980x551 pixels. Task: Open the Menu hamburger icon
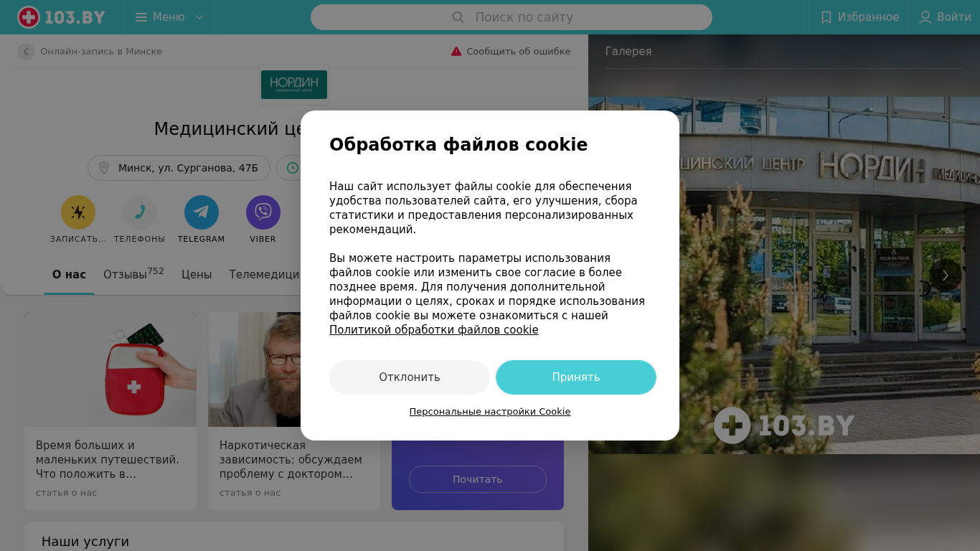[141, 17]
